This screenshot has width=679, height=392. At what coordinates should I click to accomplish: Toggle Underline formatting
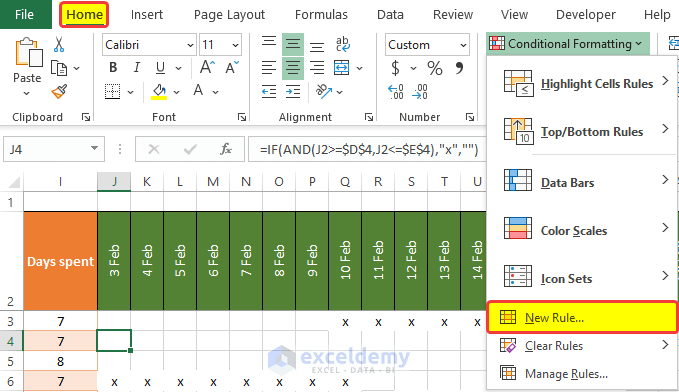point(160,68)
